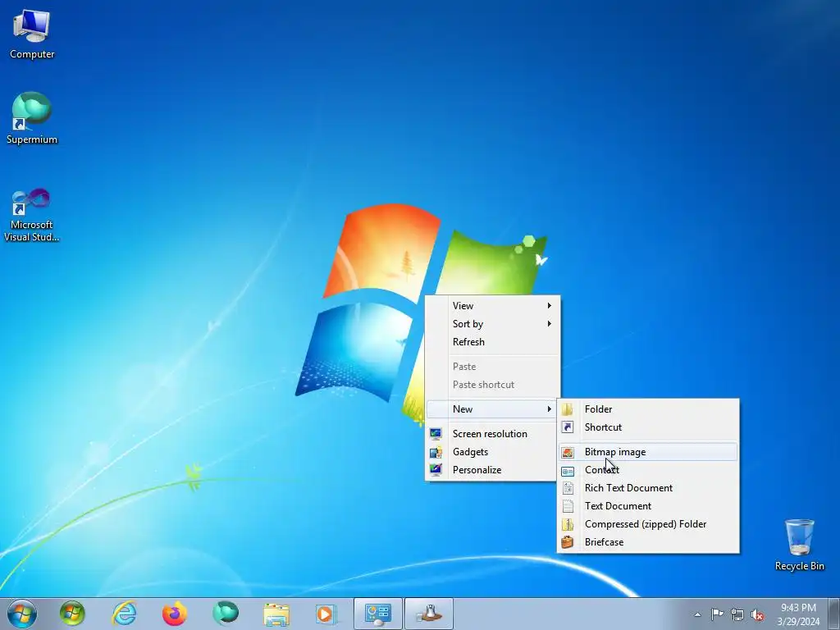Choose Personalize in the context menu
This screenshot has height=630, width=840.
click(x=493, y=470)
